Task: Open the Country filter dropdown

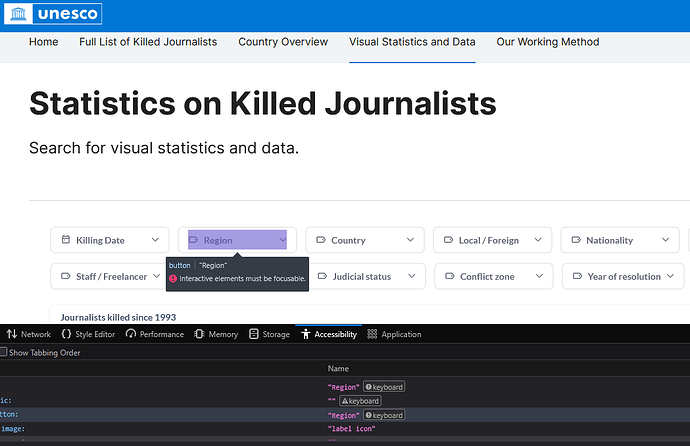Action: pyautogui.click(x=365, y=240)
